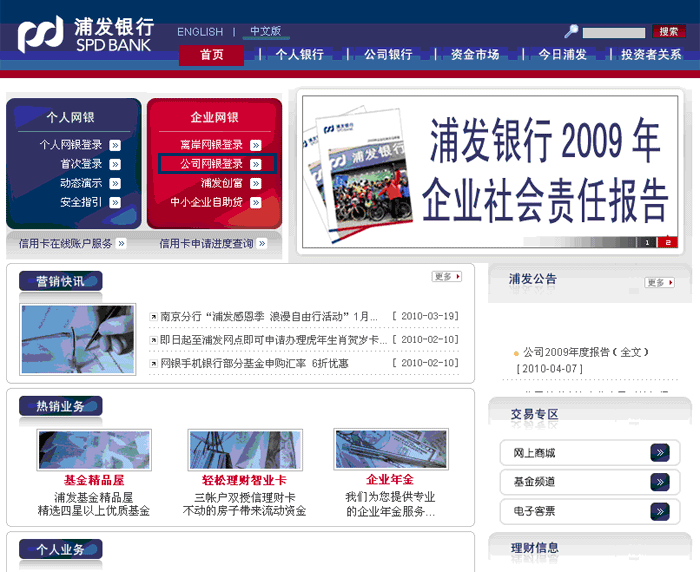Image resolution: width=700 pixels, height=572 pixels.
Task: Open the 投资者关系 menu
Action: [x=651, y=54]
